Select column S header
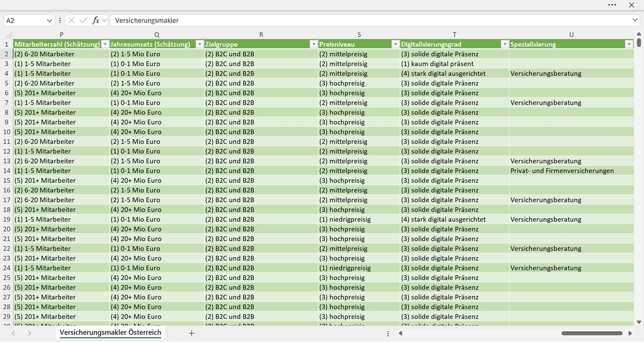Image resolution: width=644 pixels, height=342 pixels. point(359,35)
